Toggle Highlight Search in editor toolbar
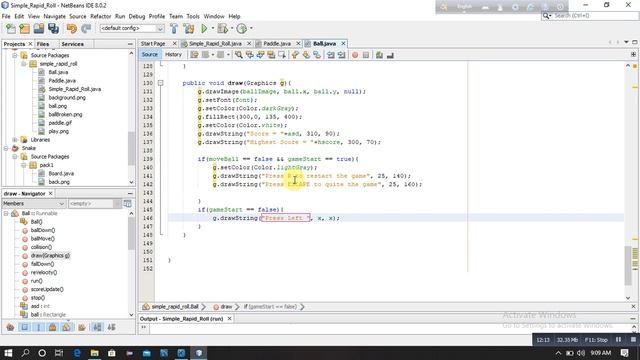The width and height of the screenshot is (640, 360). click(x=271, y=55)
